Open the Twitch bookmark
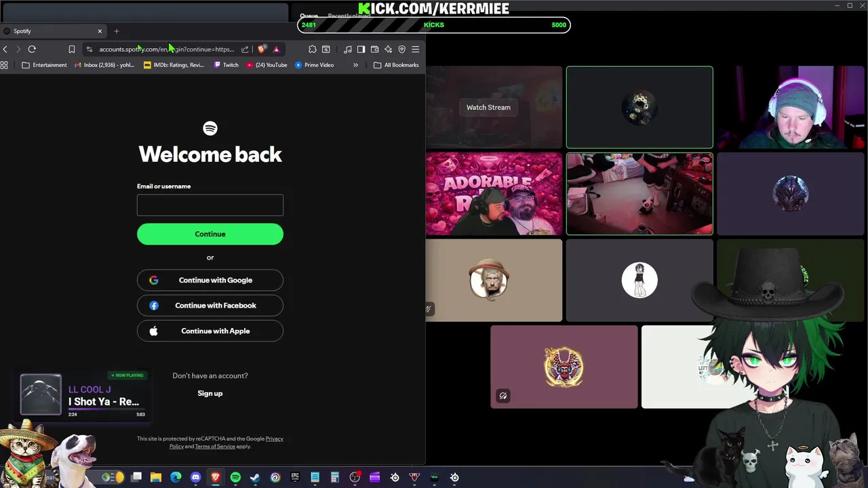 pyautogui.click(x=226, y=65)
